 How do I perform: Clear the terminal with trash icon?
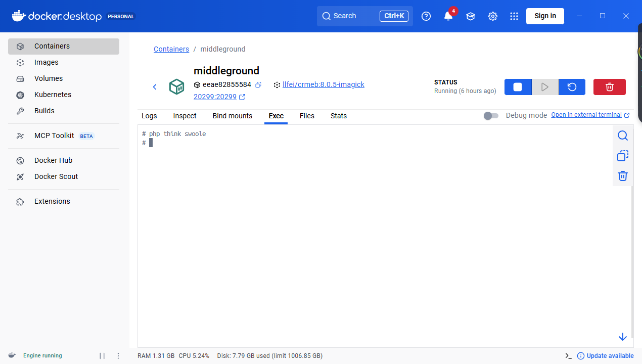[x=622, y=176]
